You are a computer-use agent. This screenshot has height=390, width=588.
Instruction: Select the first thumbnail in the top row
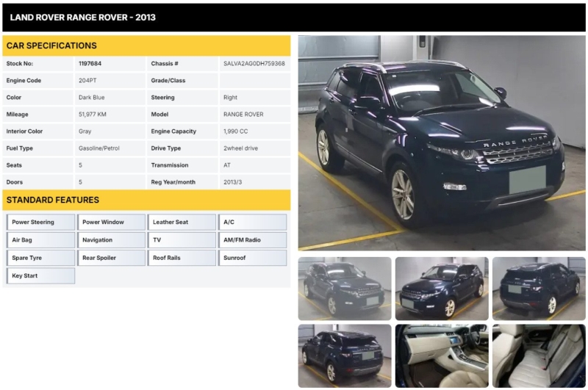(x=344, y=288)
